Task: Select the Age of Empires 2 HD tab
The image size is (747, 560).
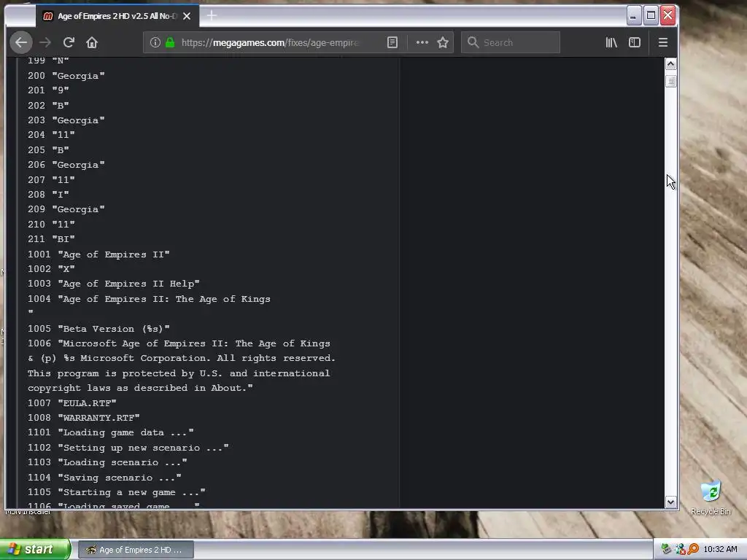Action: tap(117, 16)
